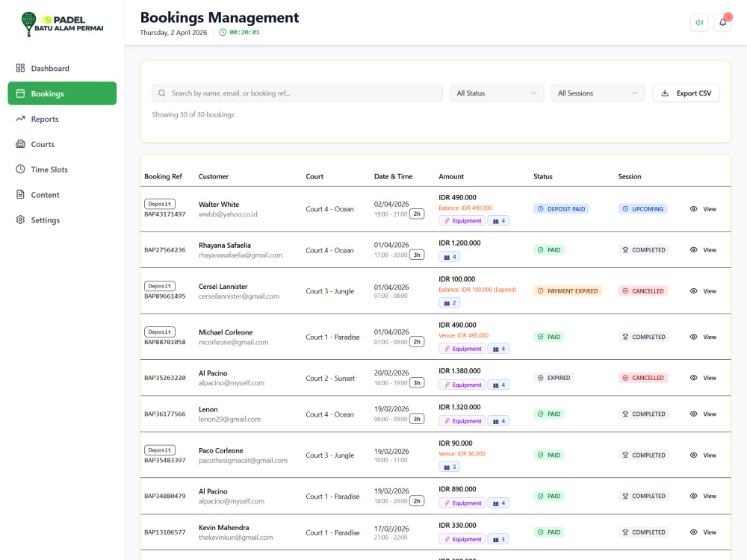Click players badge 2 on Cersei Lannister row
Screen dimensions: 747x560
pos(449,303)
